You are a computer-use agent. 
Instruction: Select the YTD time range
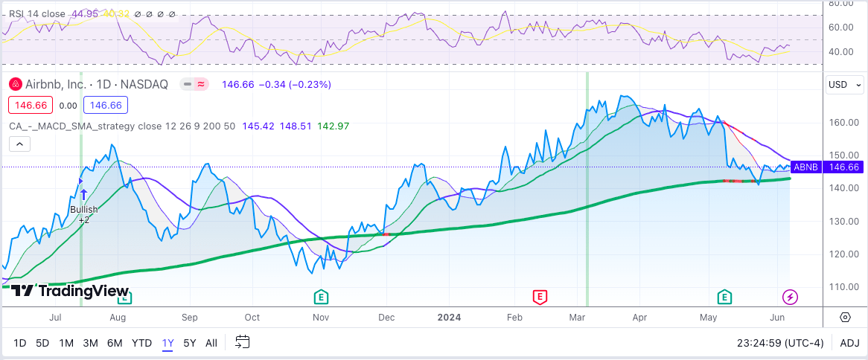141,343
